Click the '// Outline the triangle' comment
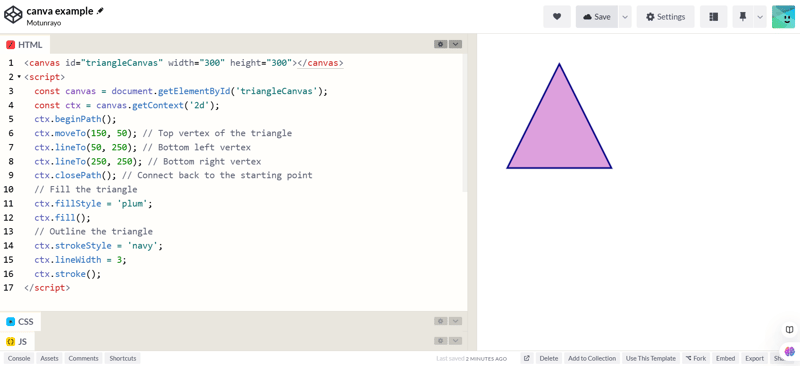 [x=93, y=232]
